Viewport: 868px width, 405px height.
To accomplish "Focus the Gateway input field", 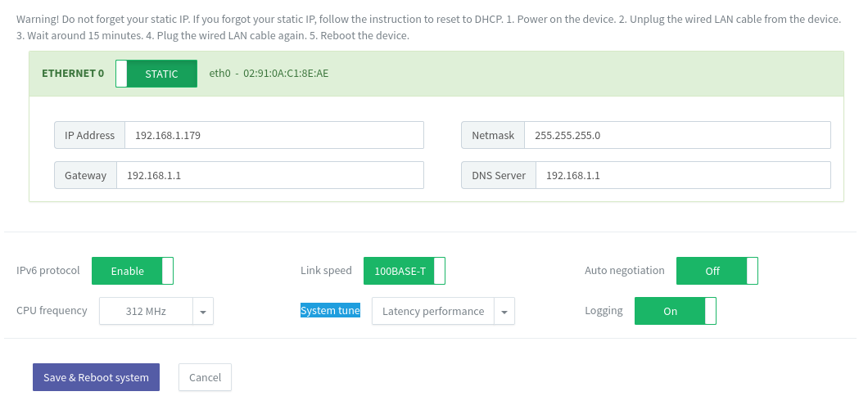I will [270, 175].
